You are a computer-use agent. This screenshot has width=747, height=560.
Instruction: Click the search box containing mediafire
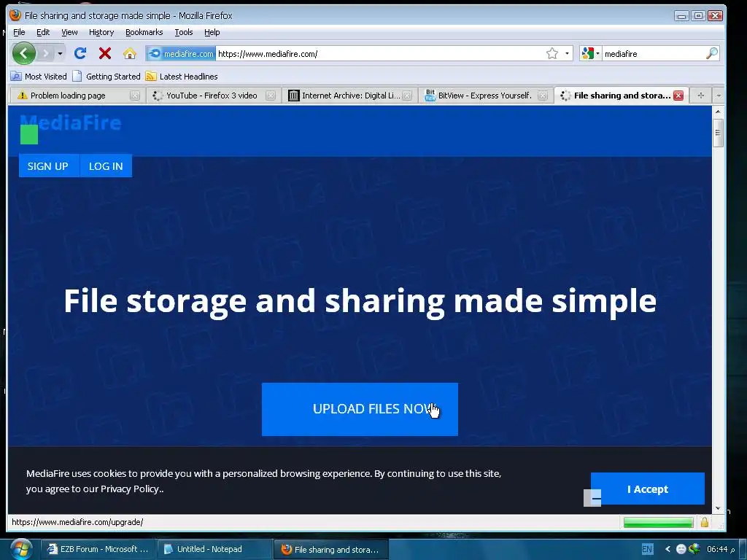(x=653, y=54)
